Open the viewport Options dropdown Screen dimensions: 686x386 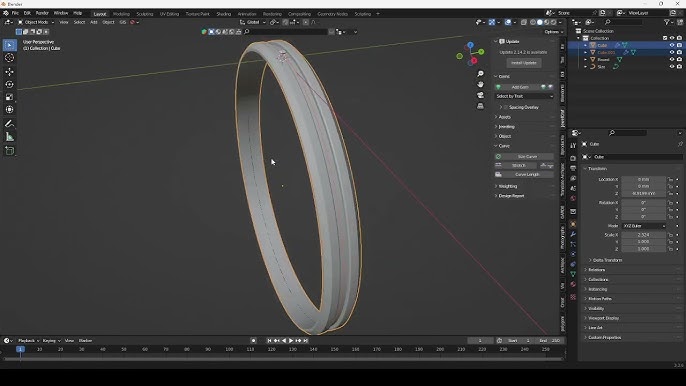(x=553, y=32)
